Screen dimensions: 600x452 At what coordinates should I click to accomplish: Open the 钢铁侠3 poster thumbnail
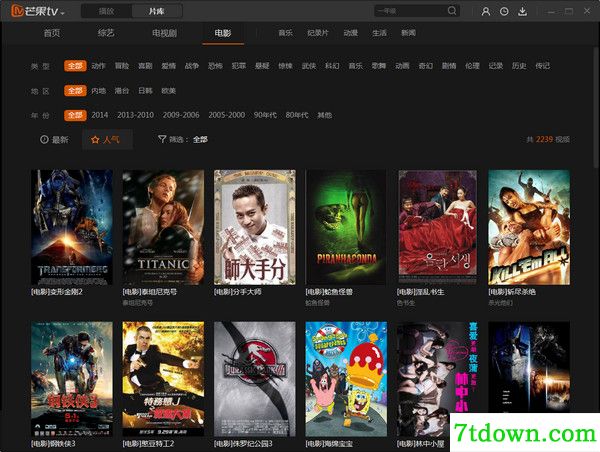pyautogui.click(x=72, y=379)
